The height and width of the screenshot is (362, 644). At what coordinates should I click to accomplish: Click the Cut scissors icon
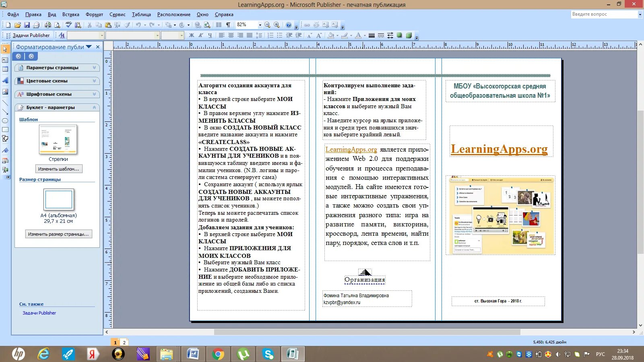pyautogui.click(x=89, y=25)
